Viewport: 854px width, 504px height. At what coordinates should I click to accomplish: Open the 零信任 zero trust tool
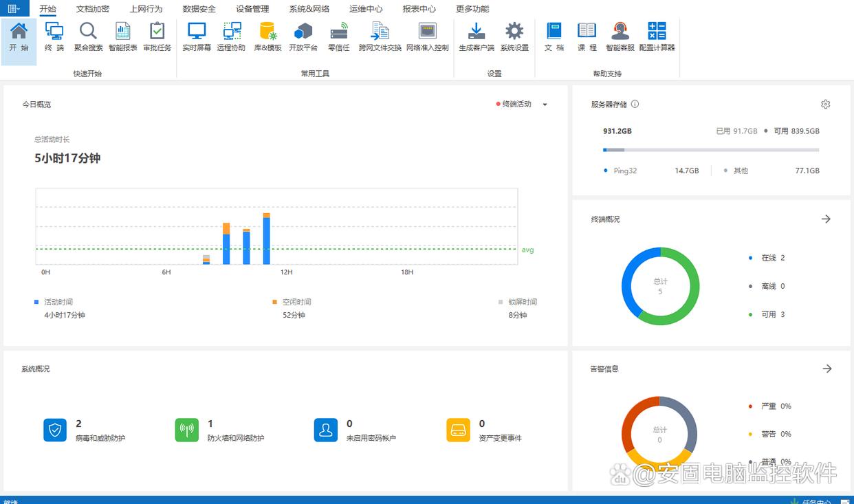tap(339, 36)
